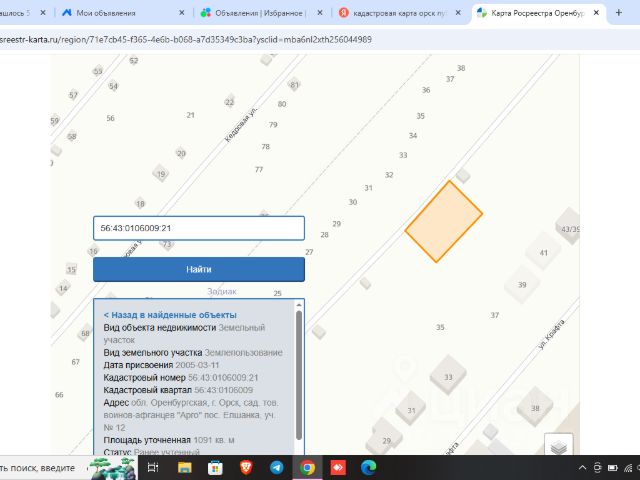The height and width of the screenshot is (480, 640).
Task: Click the Вид земельного участка line
Action: (193, 352)
